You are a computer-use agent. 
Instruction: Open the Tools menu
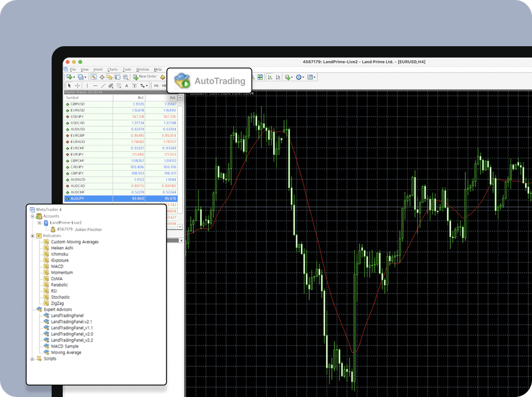(127, 69)
